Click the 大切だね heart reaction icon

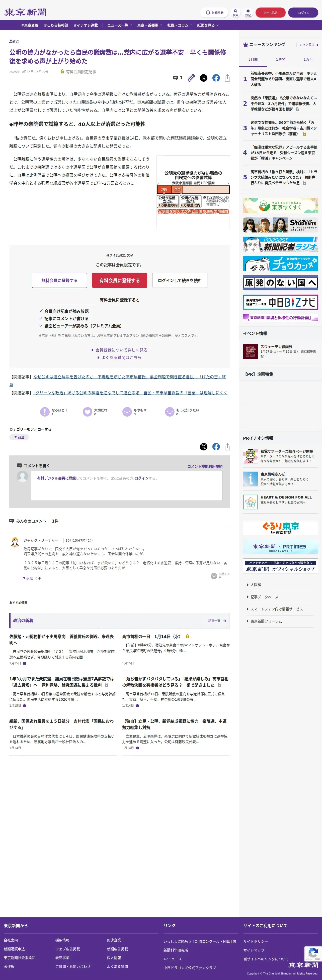pyautogui.click(x=88, y=412)
